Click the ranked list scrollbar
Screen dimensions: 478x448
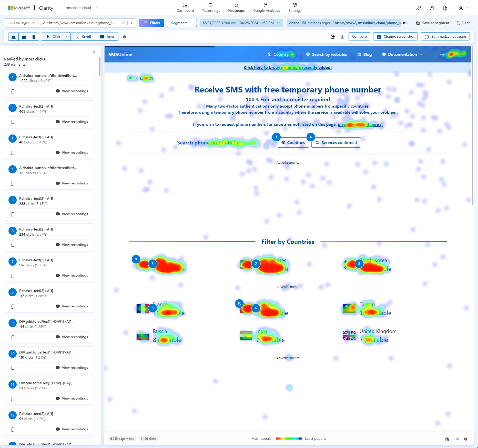coord(100,67)
